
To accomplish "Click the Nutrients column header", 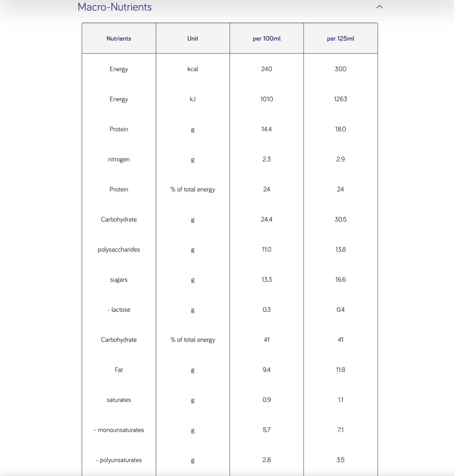I will coord(119,39).
